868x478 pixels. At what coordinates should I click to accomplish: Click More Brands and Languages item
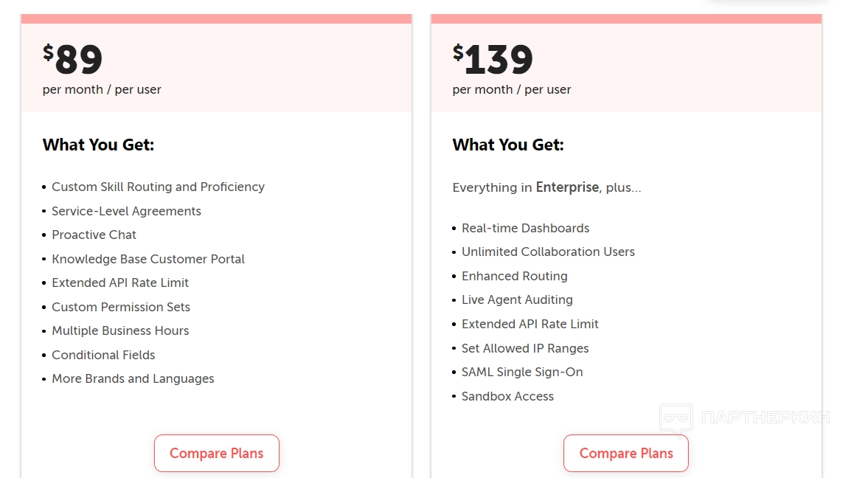tap(133, 378)
